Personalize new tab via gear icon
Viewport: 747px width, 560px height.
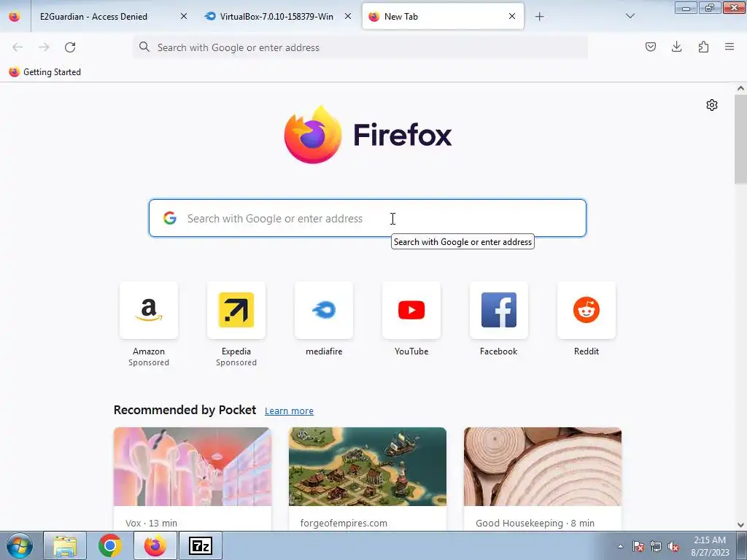click(x=712, y=105)
